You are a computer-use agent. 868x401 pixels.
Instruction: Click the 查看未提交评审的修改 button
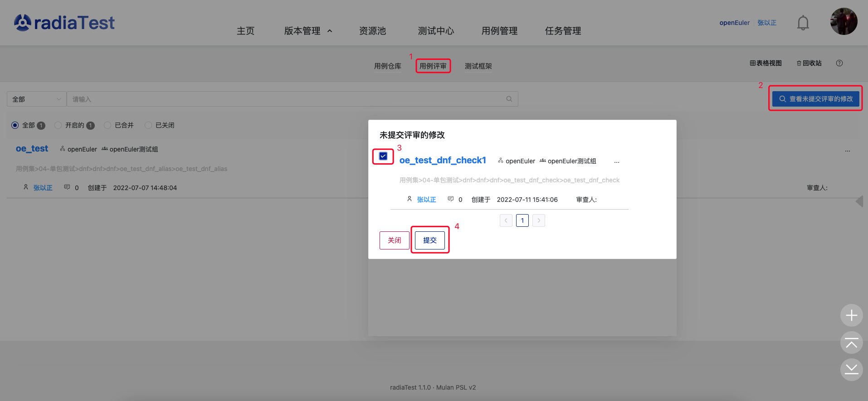815,99
